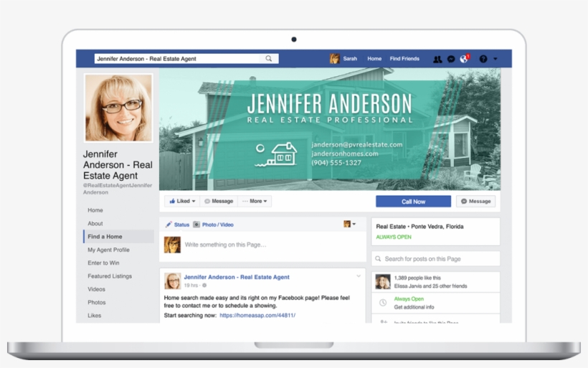The height and width of the screenshot is (368, 588).
Task: Open Featured Listings in sidebar
Action: (110, 275)
